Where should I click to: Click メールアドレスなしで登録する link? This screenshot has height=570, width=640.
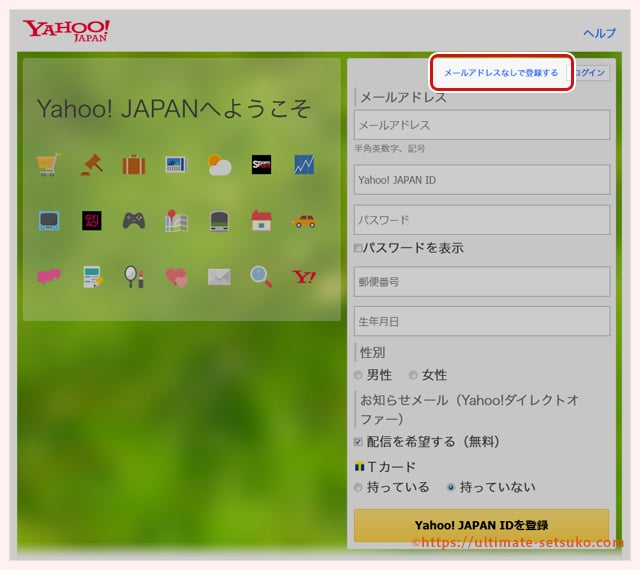tap(501, 73)
